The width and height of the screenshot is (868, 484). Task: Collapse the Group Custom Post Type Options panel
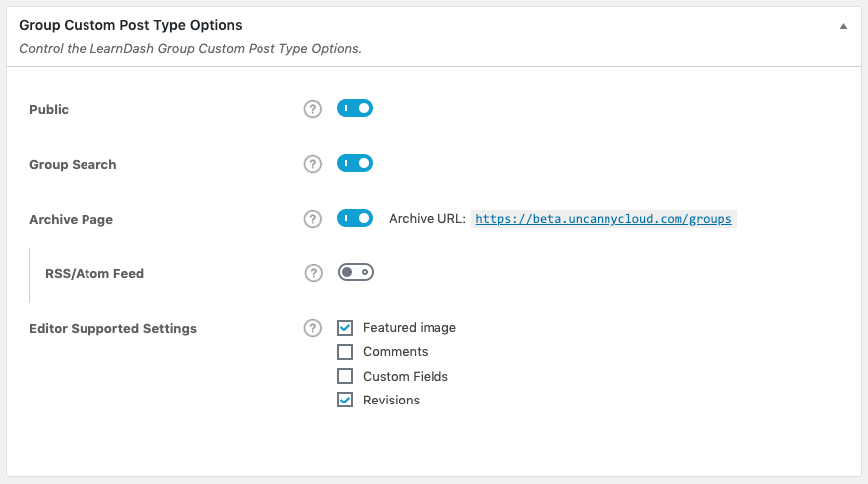click(843, 26)
